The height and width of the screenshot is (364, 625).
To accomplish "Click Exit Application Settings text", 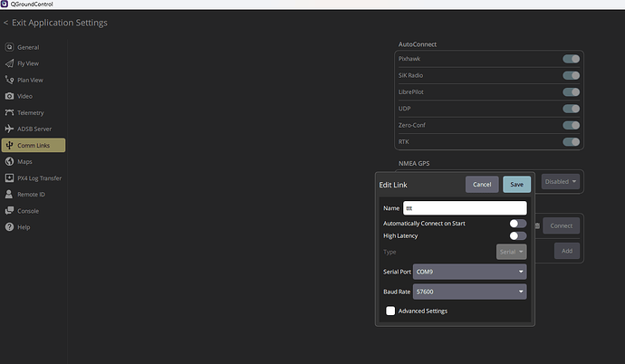I will (x=60, y=23).
